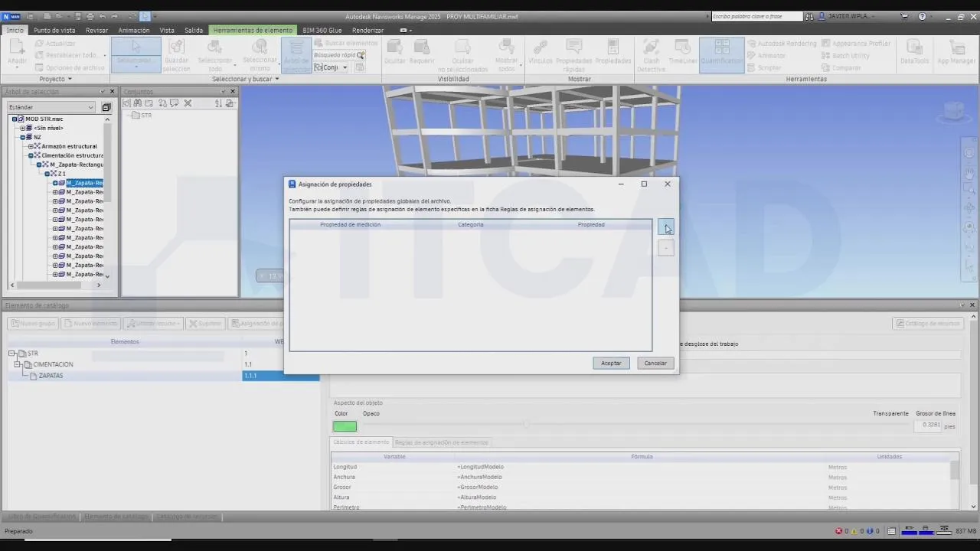
Task: Open the Renderizar ribbon tab
Action: click(368, 31)
